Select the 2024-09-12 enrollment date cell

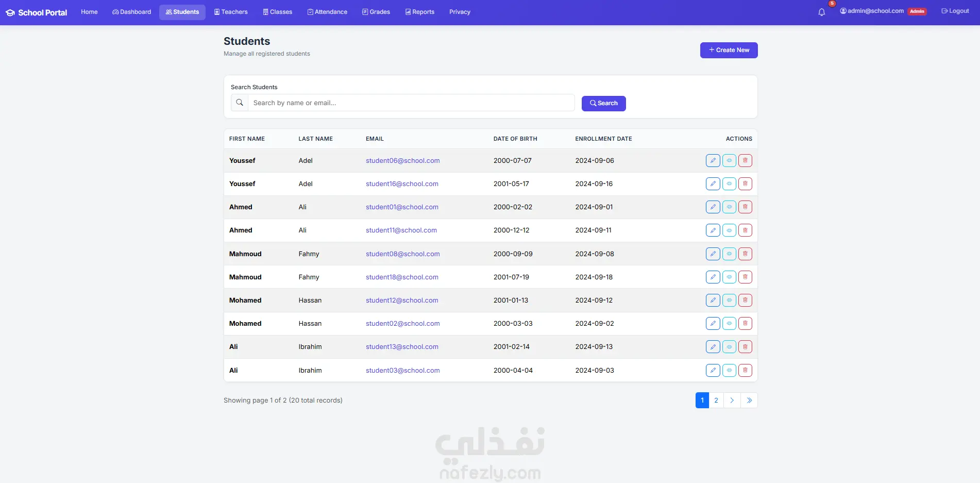[x=594, y=300]
